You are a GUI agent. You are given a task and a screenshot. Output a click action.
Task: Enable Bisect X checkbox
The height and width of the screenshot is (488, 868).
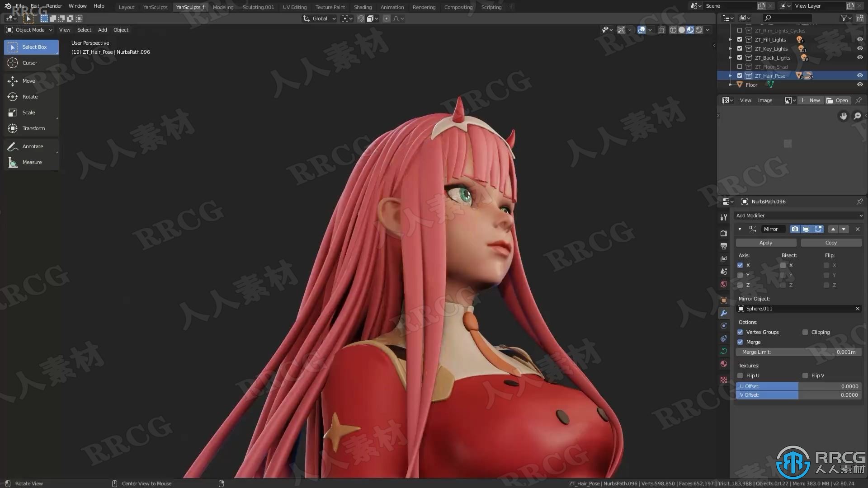[x=783, y=265]
